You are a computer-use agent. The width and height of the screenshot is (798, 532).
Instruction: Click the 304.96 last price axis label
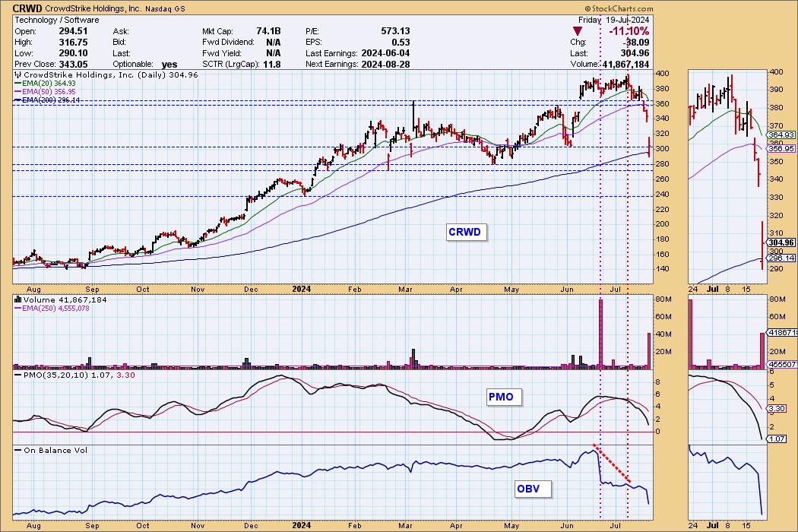point(780,242)
